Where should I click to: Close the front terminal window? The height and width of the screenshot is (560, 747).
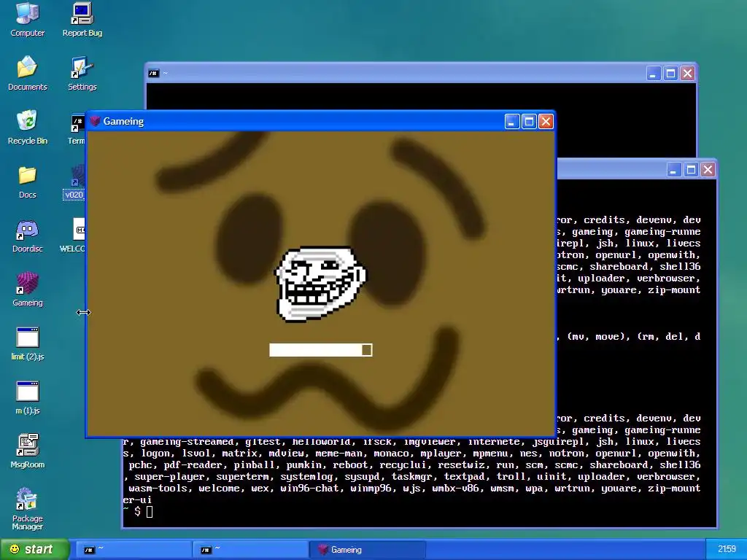[x=708, y=169]
